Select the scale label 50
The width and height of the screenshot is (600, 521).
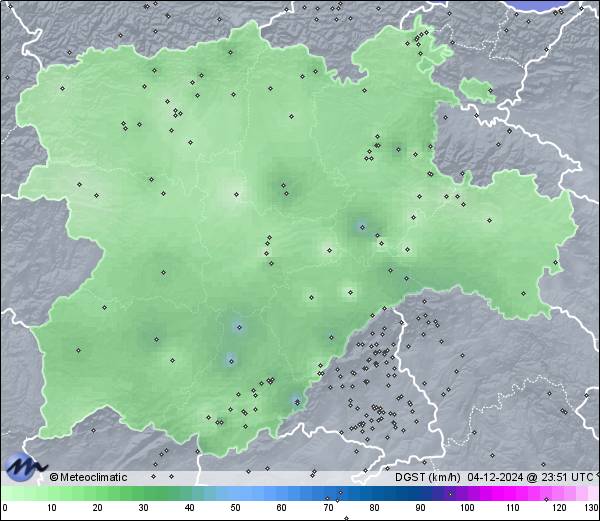click(235, 508)
